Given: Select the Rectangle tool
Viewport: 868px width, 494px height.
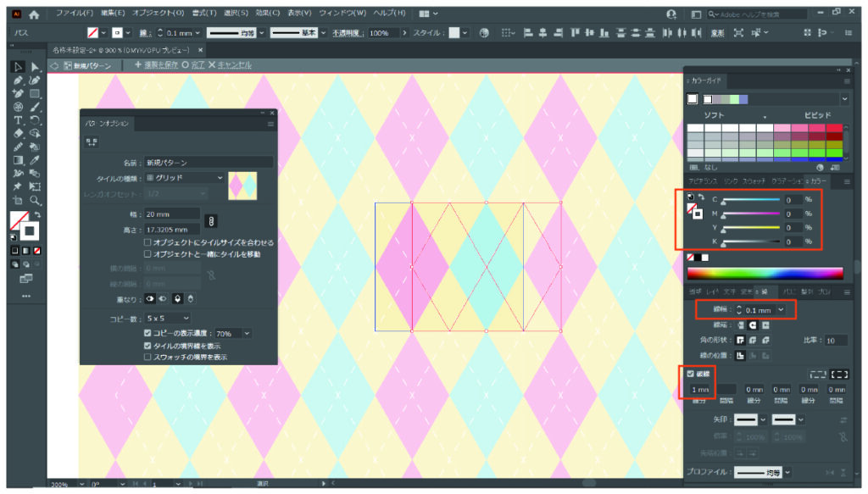Looking at the screenshot, I should tap(35, 93).
